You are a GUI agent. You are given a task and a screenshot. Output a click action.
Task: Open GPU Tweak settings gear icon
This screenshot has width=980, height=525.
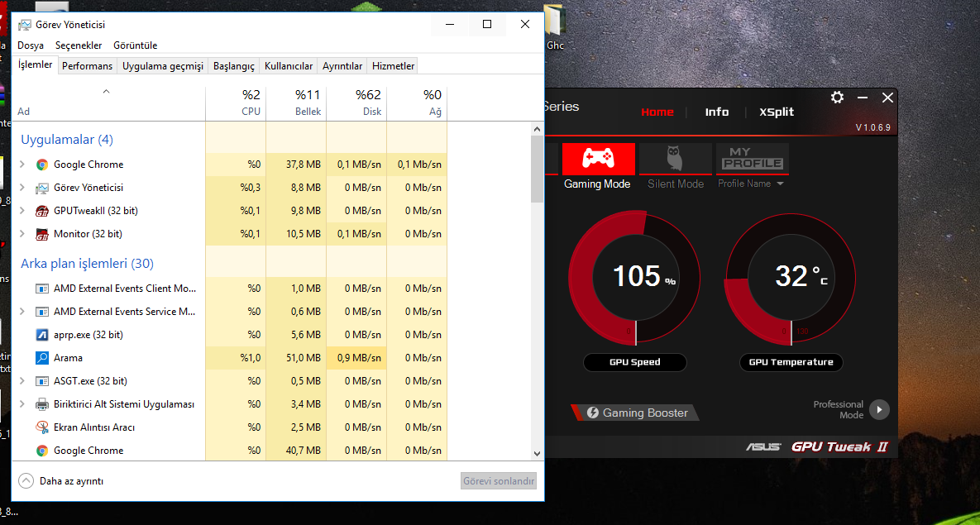837,97
